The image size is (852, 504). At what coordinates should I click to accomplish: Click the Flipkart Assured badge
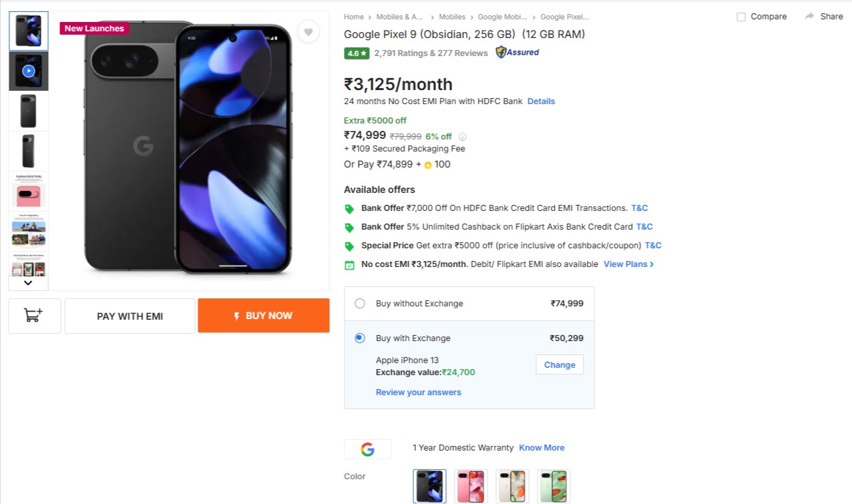[x=517, y=52]
